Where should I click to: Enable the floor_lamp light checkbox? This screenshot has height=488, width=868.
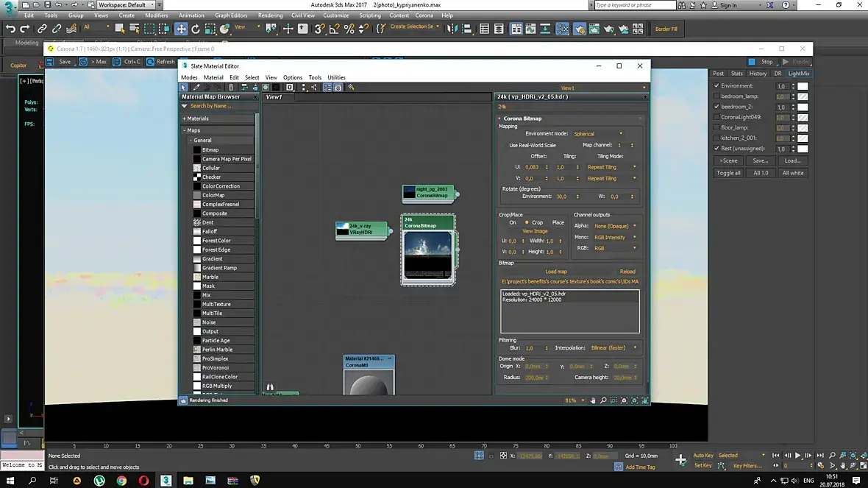(x=716, y=127)
